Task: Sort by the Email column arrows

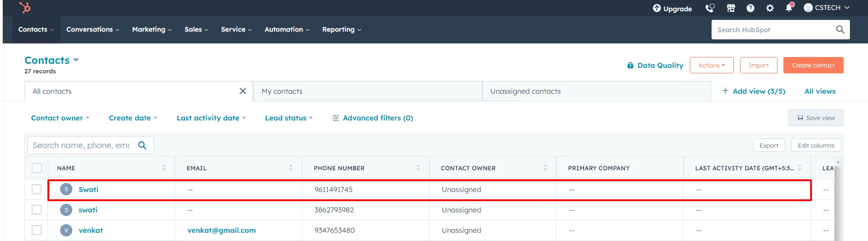Action: [x=291, y=168]
